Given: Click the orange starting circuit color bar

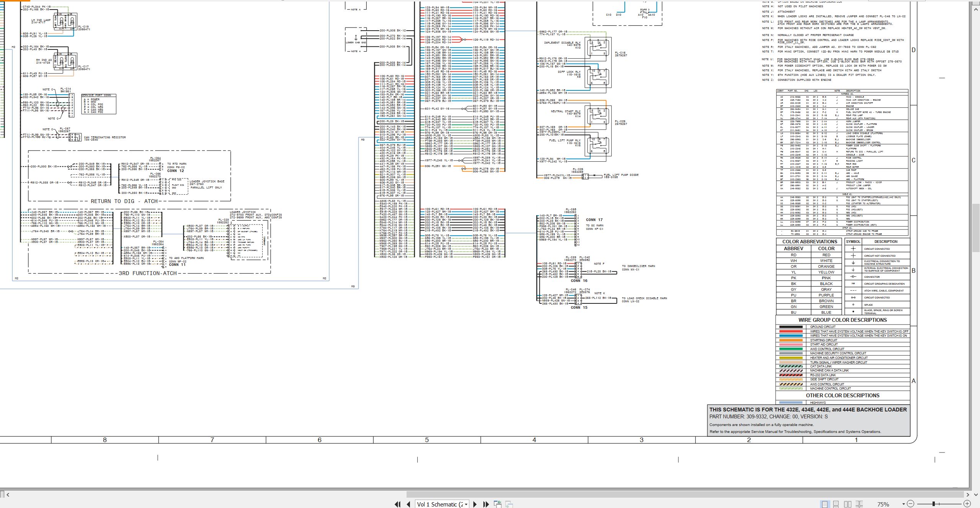Looking at the screenshot, I should (x=791, y=340).
